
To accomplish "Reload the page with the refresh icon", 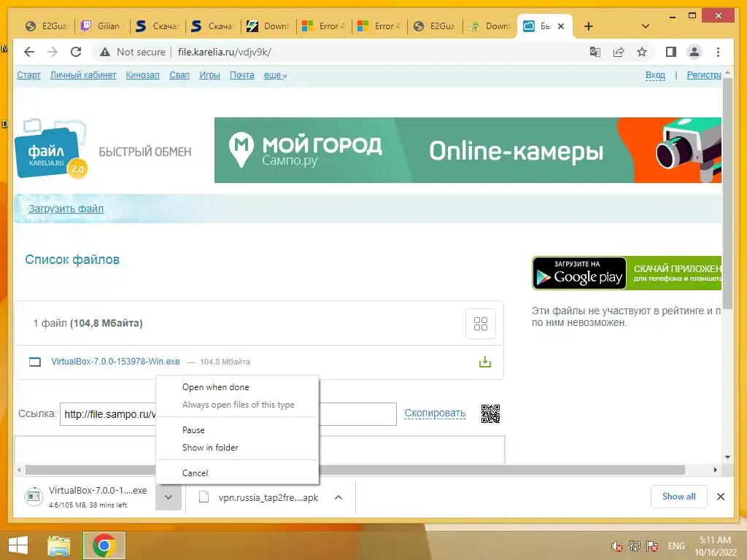I will pos(76,52).
